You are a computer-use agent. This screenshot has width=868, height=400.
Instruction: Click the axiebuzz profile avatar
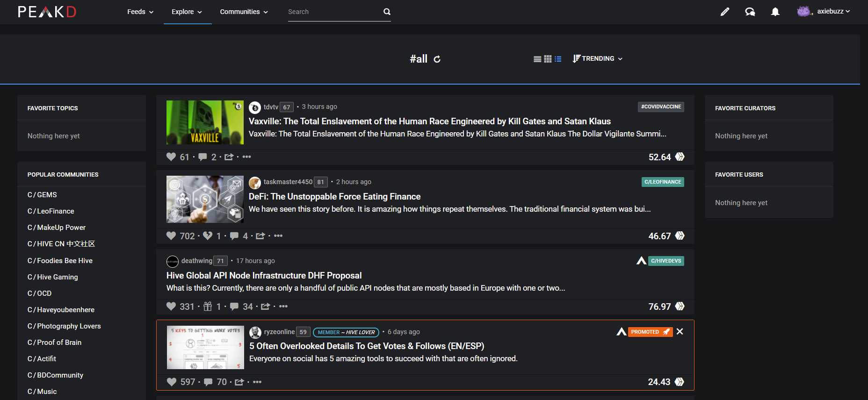tap(804, 11)
